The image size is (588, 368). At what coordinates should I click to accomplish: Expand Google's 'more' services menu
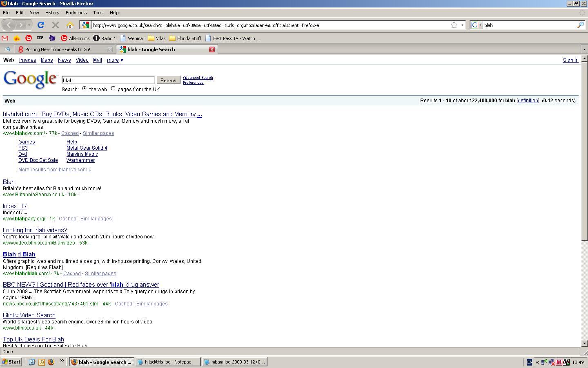(x=115, y=60)
